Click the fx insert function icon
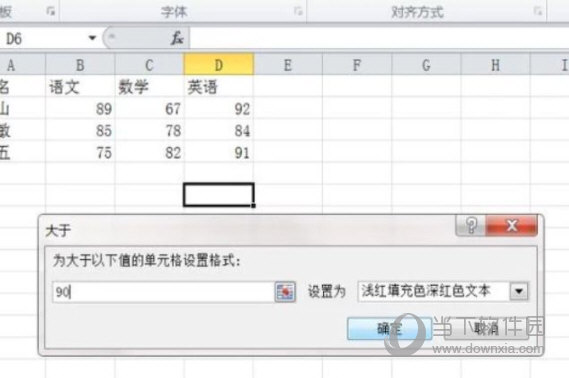The height and width of the screenshot is (378, 569). 177,38
